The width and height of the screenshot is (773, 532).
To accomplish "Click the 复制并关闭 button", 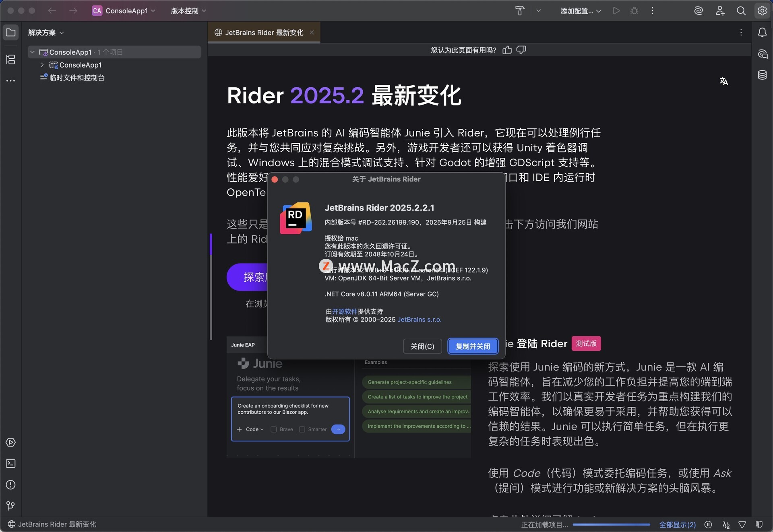I will [x=473, y=346].
